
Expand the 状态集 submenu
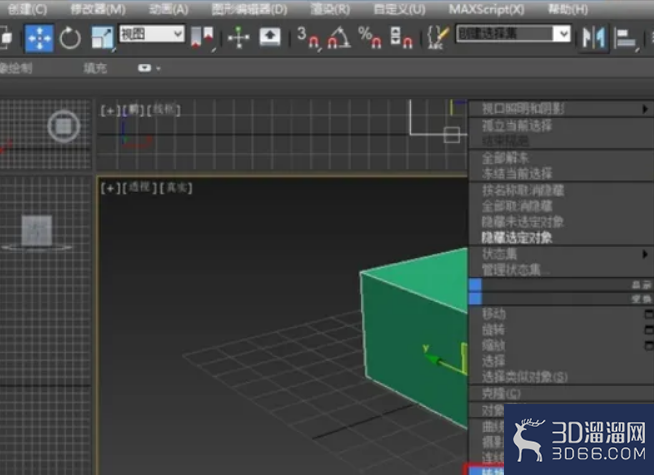561,254
